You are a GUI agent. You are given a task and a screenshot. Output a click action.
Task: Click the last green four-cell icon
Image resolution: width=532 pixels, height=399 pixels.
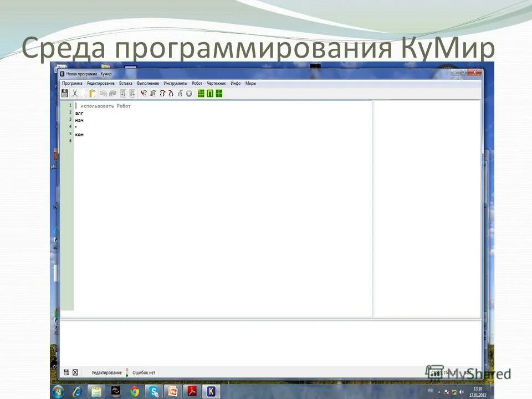(219, 93)
